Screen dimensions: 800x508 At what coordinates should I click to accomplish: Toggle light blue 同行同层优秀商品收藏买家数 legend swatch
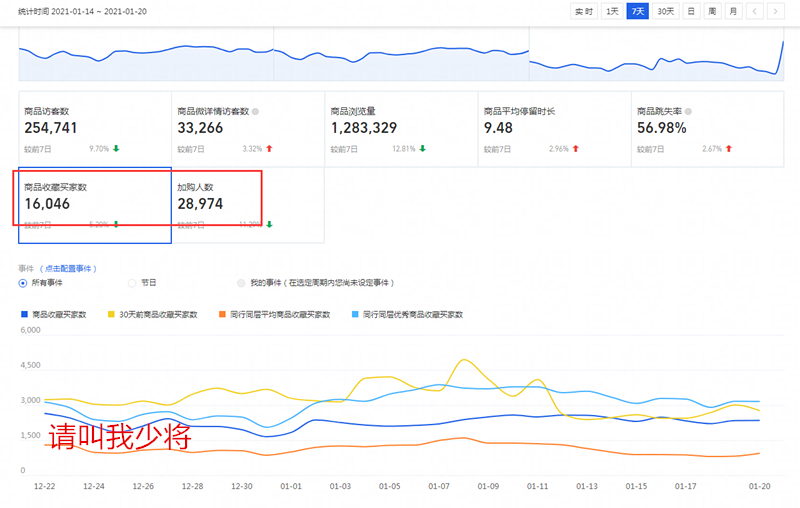(355, 314)
